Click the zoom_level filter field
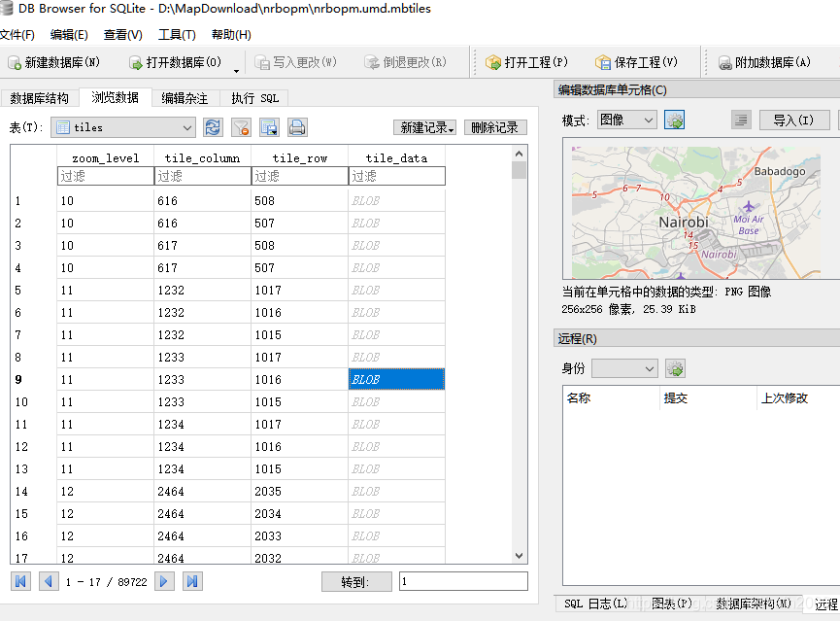This screenshot has height=621, width=840. pos(106,176)
